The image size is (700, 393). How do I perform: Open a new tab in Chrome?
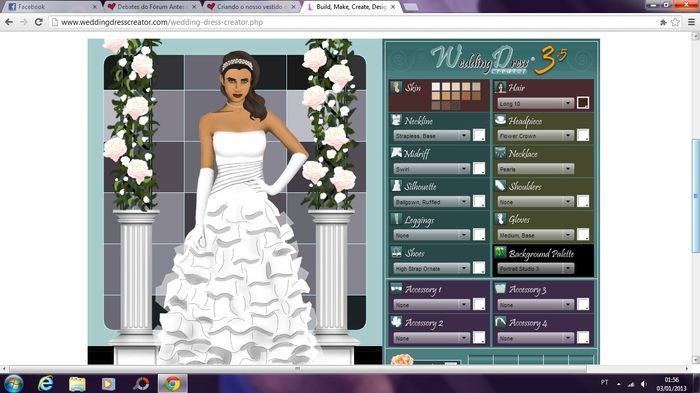tap(411, 7)
